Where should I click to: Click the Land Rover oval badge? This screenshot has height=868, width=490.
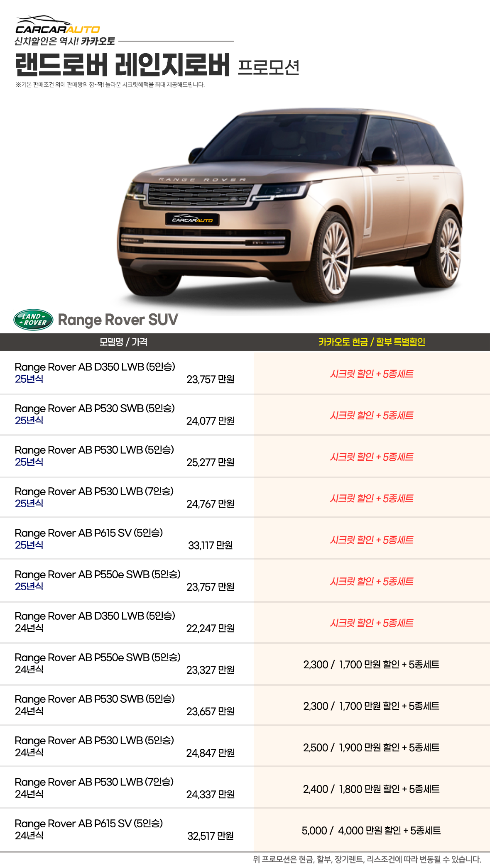(33, 320)
